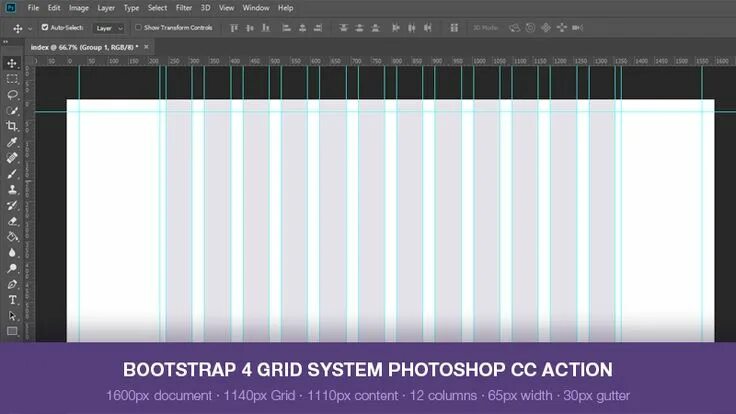Screen dimensions: 736x414
Task: Open the View menu
Action: 227,8
